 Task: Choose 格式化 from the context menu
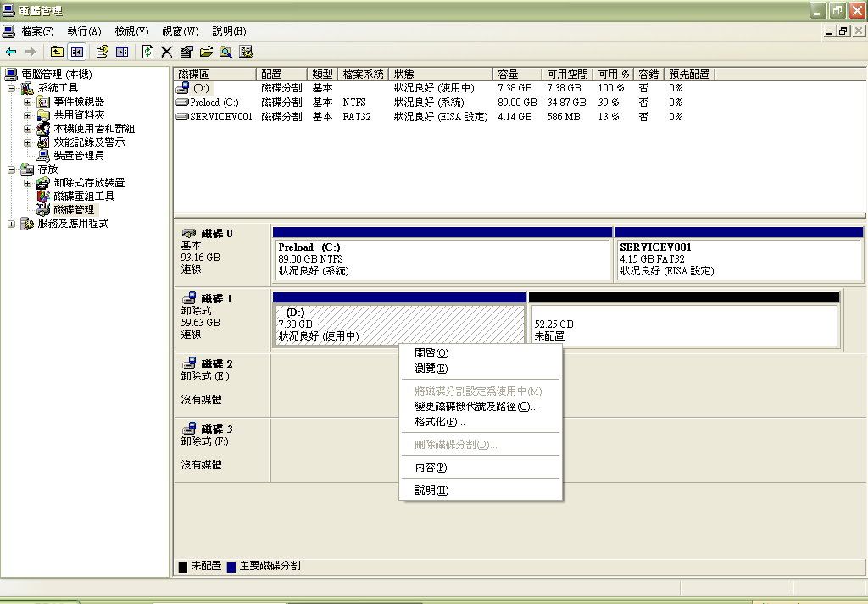pyautogui.click(x=439, y=422)
